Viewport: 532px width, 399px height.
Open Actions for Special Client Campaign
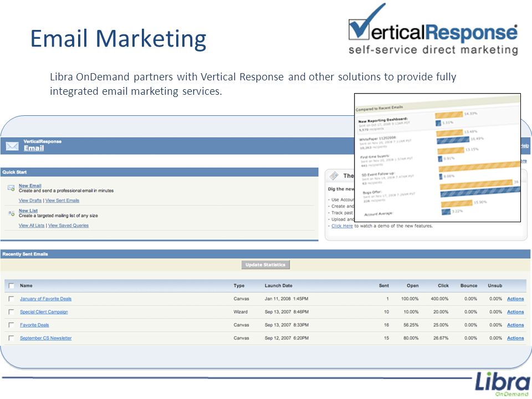click(x=515, y=312)
